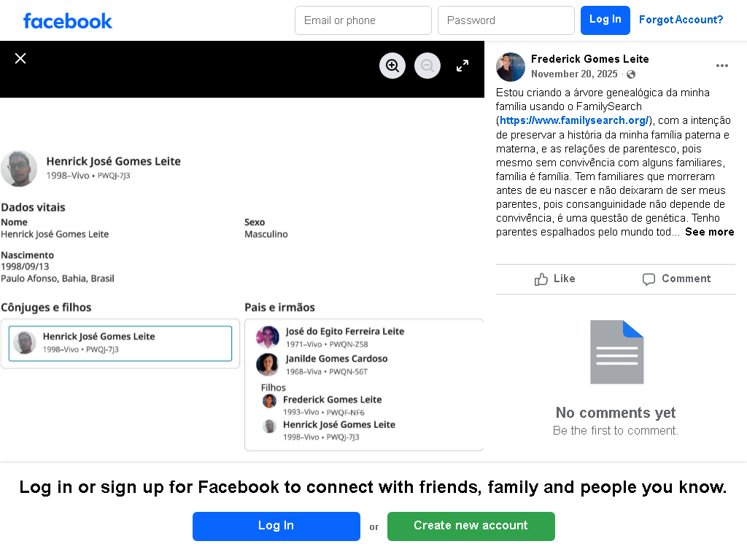Click the Comment button
The height and width of the screenshot is (560, 747).
[676, 279]
